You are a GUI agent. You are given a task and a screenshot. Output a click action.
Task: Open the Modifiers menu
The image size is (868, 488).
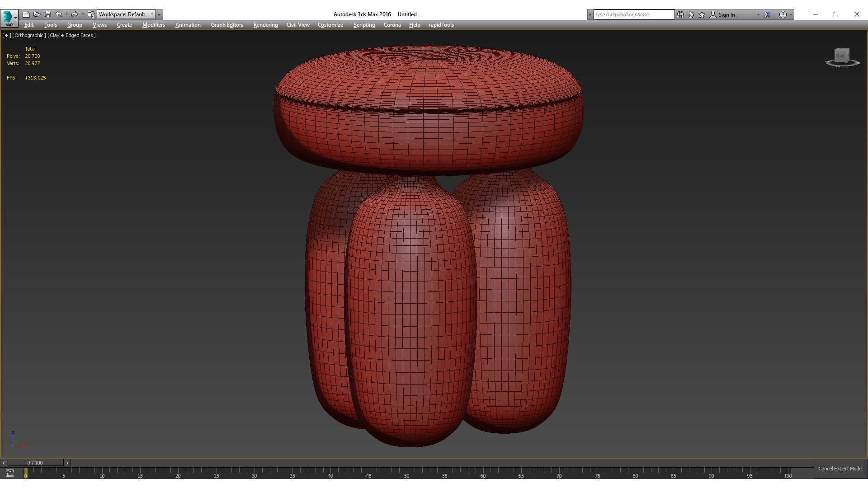click(x=154, y=25)
